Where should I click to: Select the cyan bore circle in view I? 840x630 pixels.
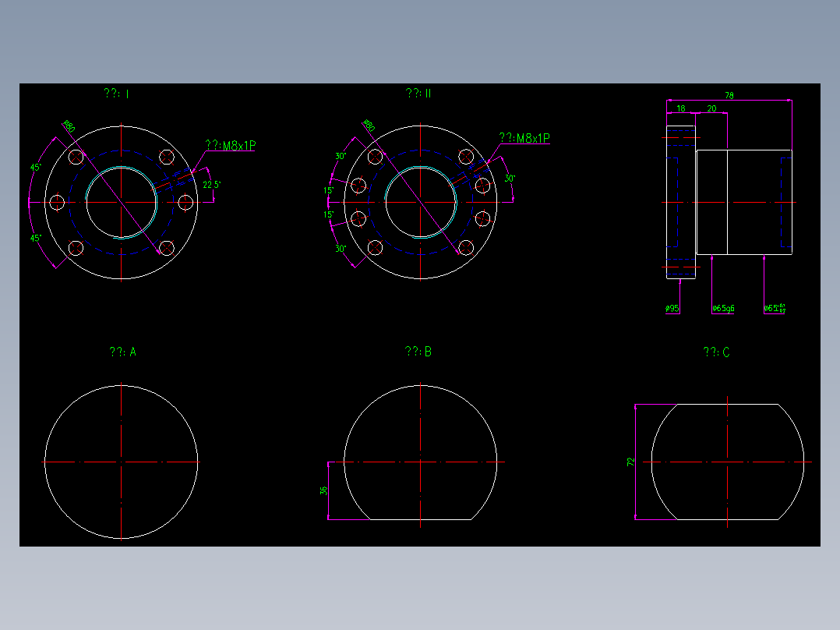pyautogui.click(x=122, y=202)
